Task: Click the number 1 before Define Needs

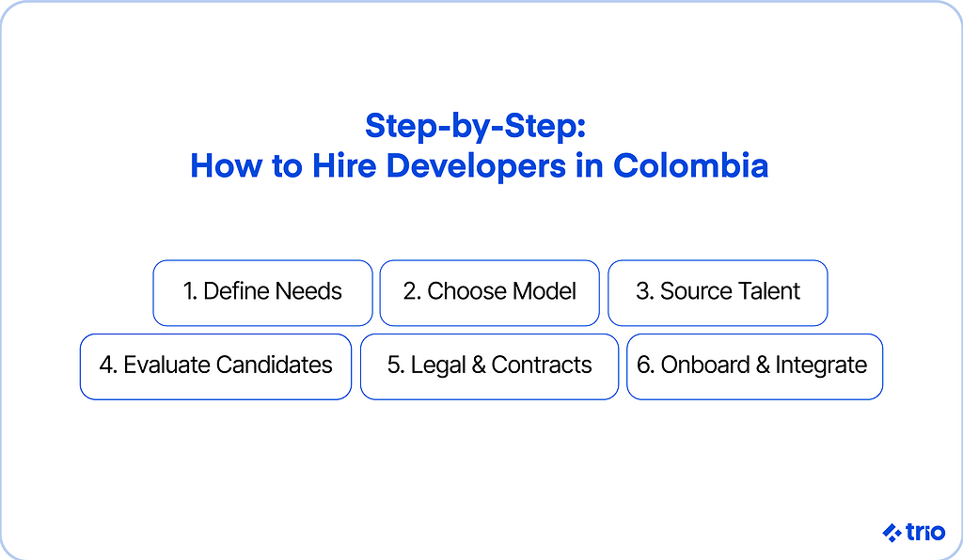Action: (x=189, y=292)
